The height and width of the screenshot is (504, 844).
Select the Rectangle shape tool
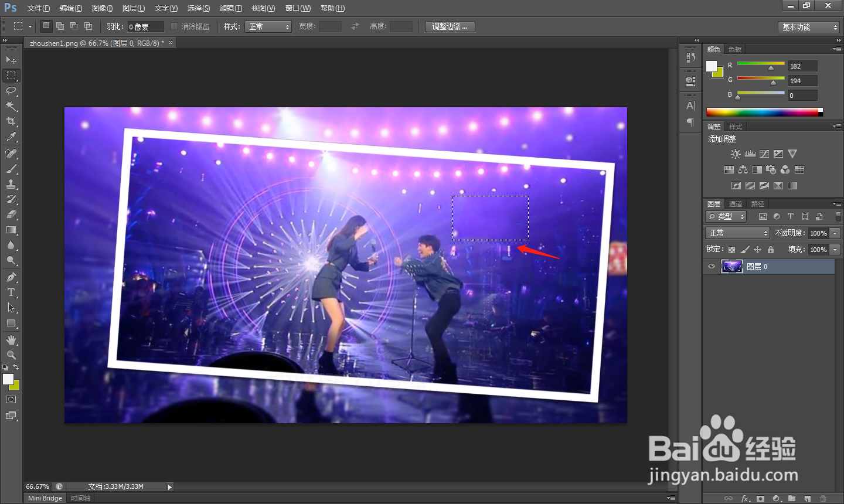(11, 323)
